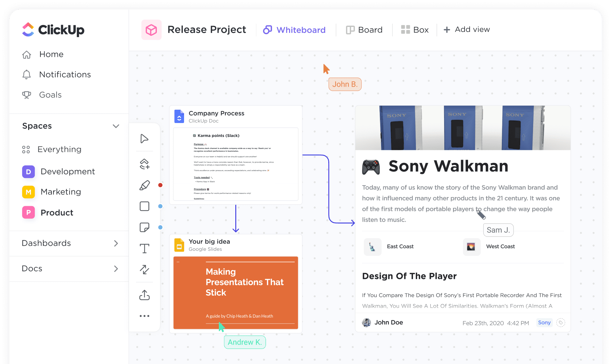Click the red pen color dot
Image resolution: width=611 pixels, height=364 pixels.
160,185
